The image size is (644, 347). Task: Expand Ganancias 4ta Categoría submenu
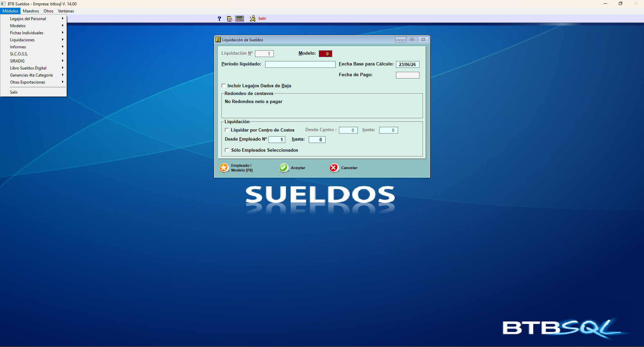pos(33,75)
